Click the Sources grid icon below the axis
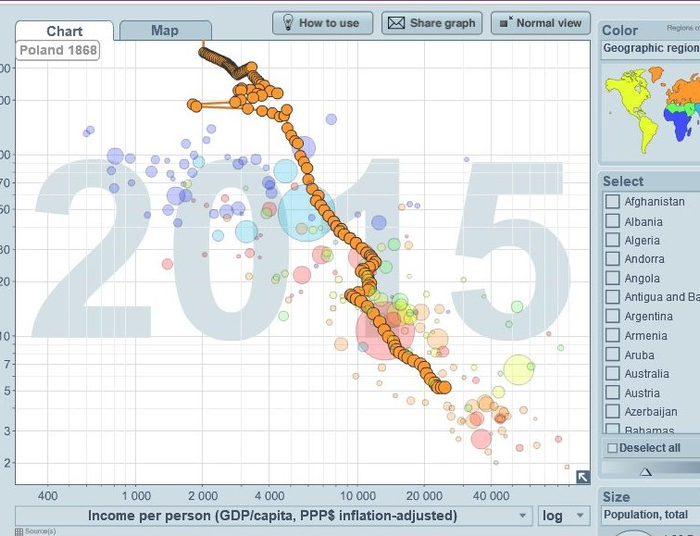This screenshot has width=700, height=536. click(19, 531)
